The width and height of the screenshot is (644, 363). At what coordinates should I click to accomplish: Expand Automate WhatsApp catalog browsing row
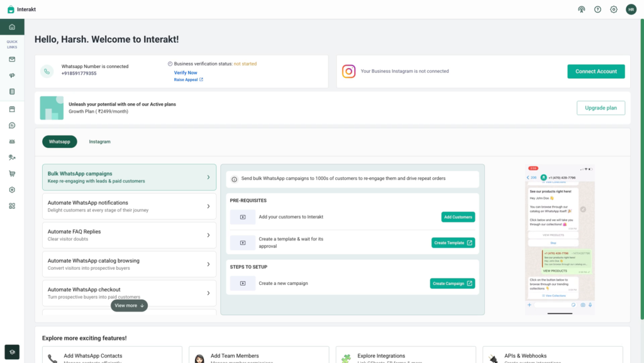(129, 264)
